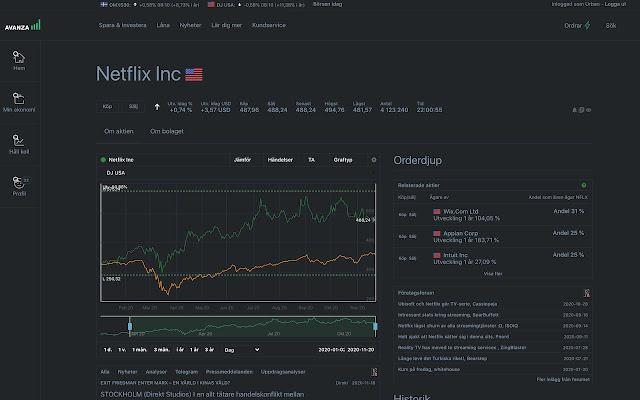Open chart settings gear icon

click(x=373, y=160)
